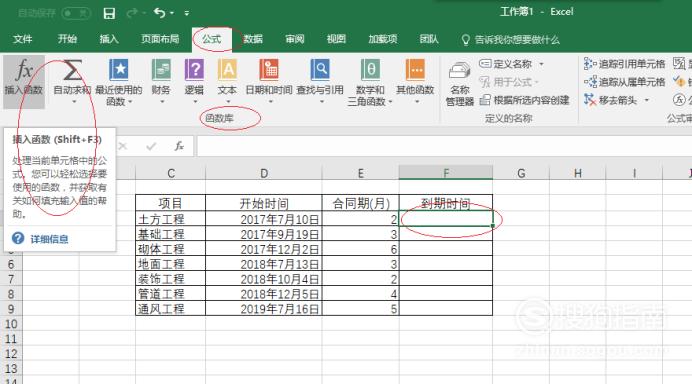The width and height of the screenshot is (692, 384).
Task: Switch to the Data tab
Action: [253, 39]
